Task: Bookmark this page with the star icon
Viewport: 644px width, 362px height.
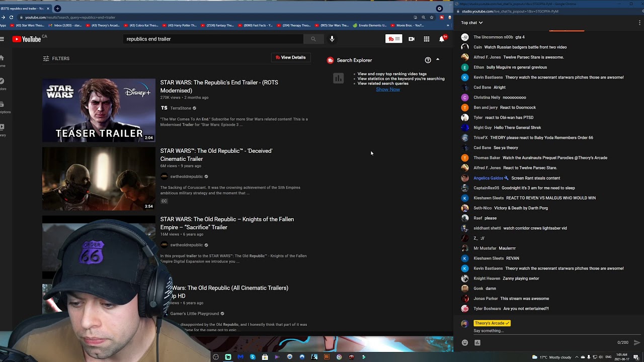Action: click(431, 17)
